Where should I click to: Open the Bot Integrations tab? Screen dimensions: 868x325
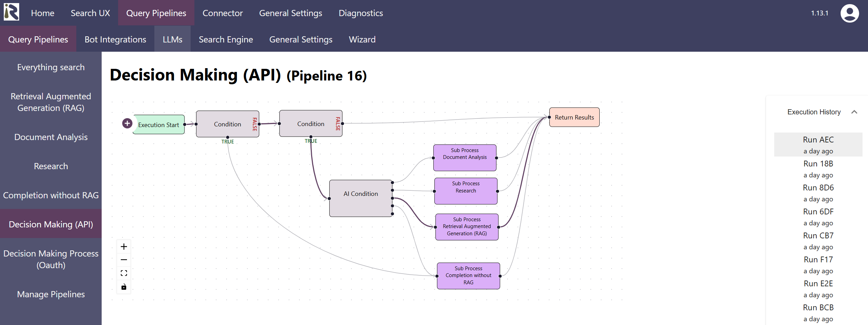115,39
